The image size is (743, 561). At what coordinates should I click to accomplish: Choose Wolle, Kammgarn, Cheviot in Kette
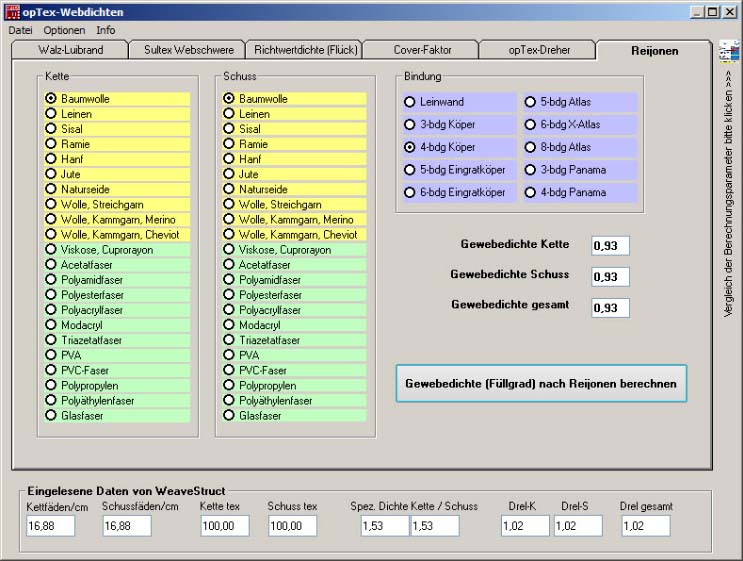click(x=117, y=235)
